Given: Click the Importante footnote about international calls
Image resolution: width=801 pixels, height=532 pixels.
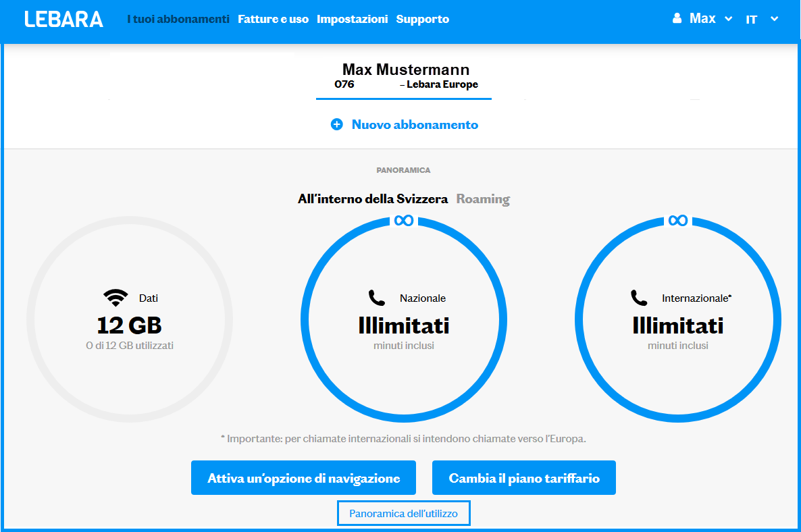Looking at the screenshot, I should 404,439.
